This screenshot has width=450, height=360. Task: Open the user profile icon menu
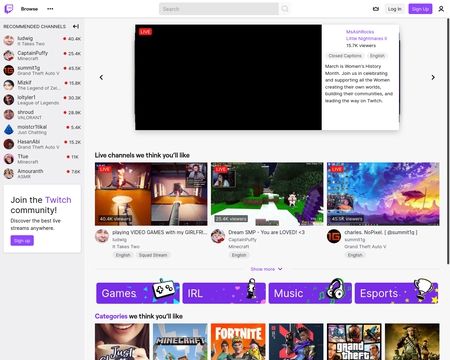(x=441, y=9)
